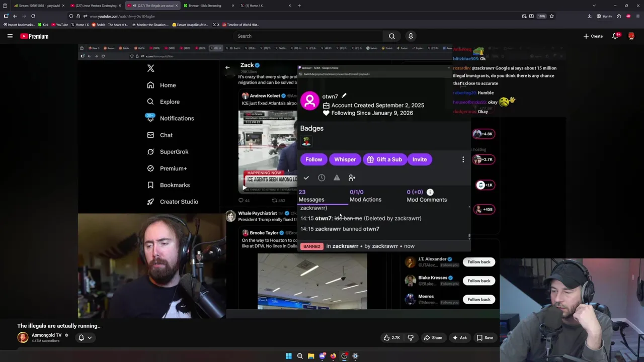Click Sign in on the Firefox toolbar

point(604,16)
